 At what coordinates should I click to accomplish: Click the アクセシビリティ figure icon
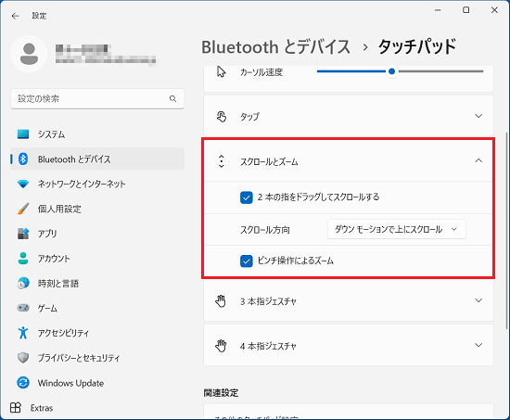pos(23,333)
